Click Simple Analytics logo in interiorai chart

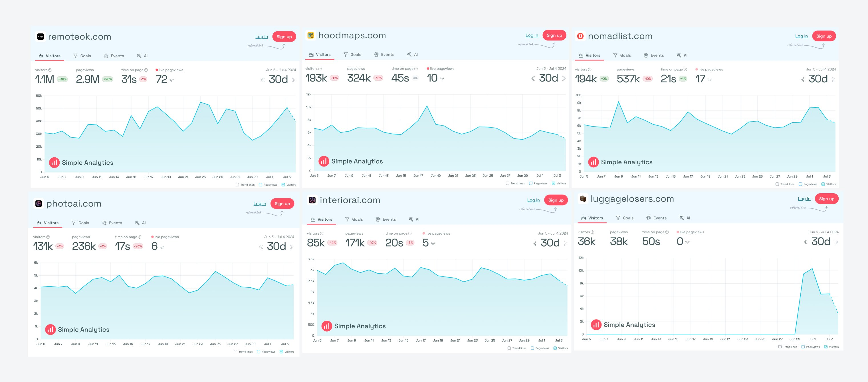354,326
